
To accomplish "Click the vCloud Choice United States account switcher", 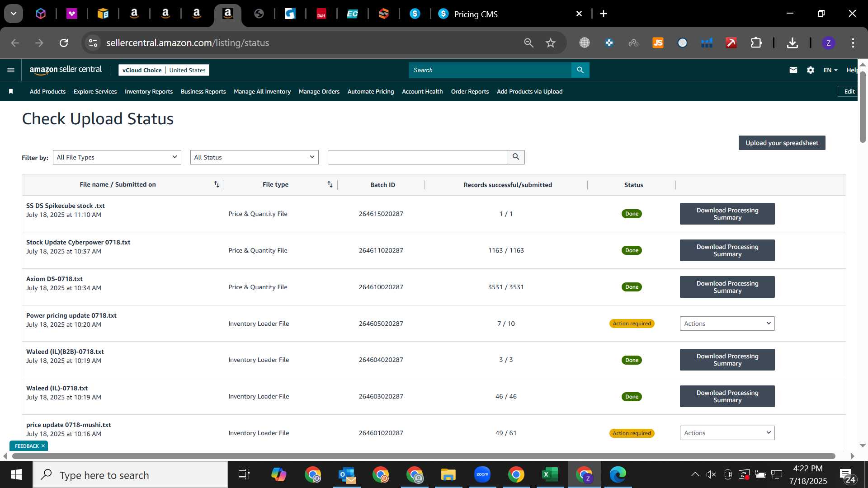I will point(164,70).
